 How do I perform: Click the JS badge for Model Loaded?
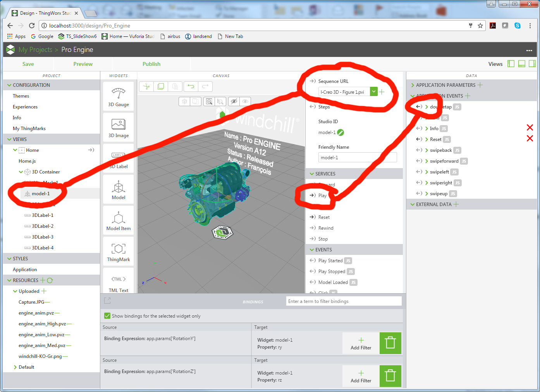point(353,282)
